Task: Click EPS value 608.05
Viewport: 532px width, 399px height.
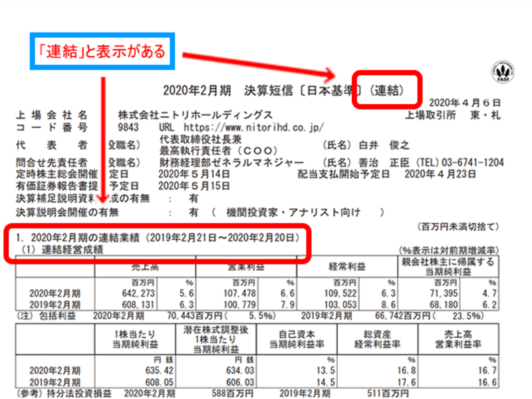Action: 159,382
